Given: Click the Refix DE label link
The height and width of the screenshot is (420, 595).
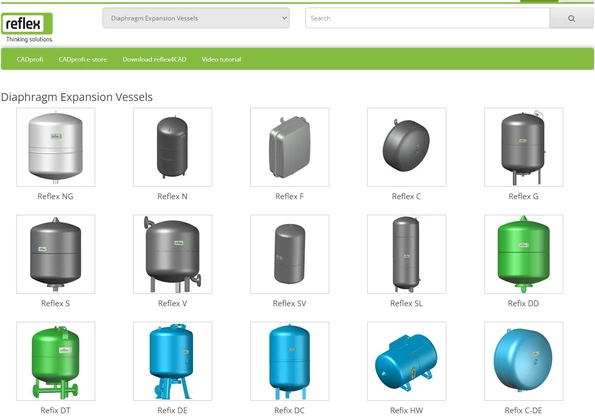Looking at the screenshot, I should pos(172,410).
